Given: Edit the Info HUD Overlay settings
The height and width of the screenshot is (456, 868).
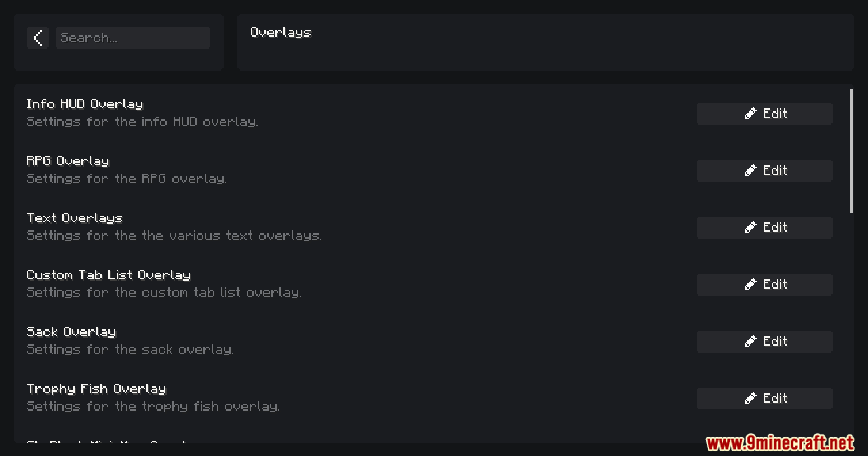Looking at the screenshot, I should pyautogui.click(x=764, y=114).
